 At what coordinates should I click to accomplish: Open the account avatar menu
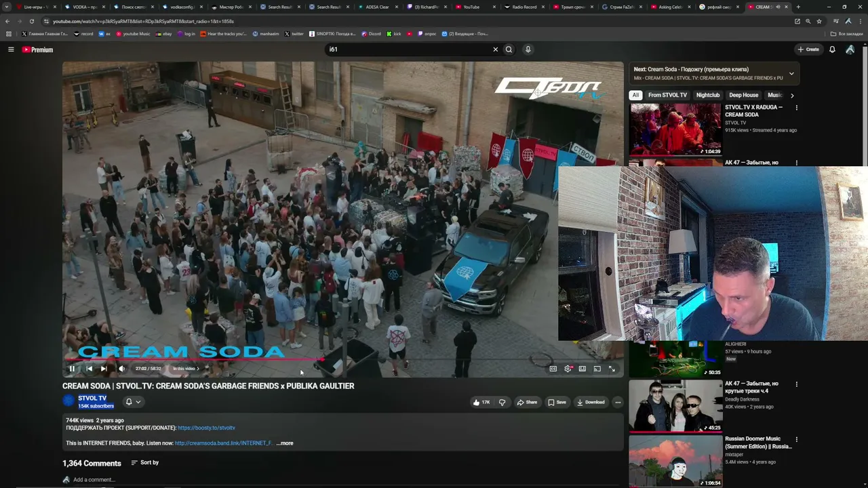(850, 49)
